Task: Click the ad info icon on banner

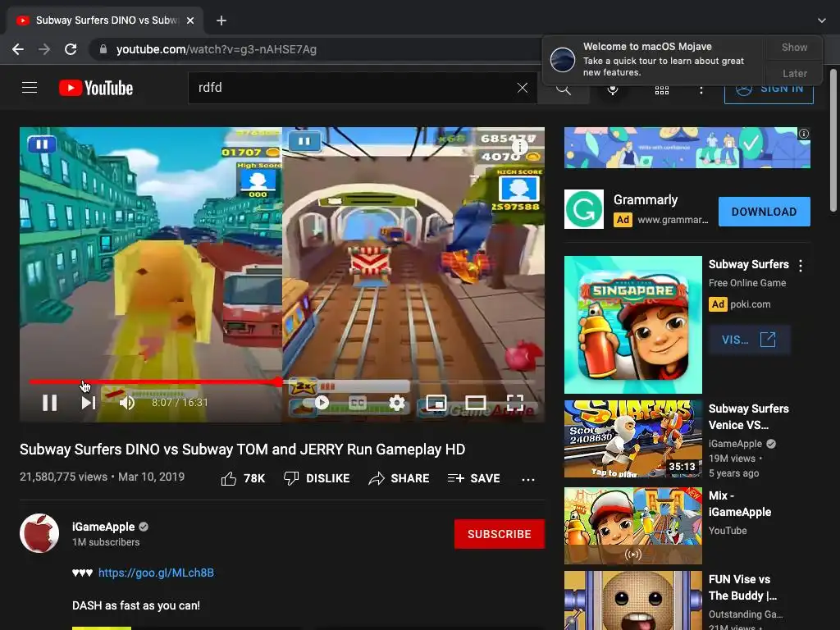Action: (804, 134)
